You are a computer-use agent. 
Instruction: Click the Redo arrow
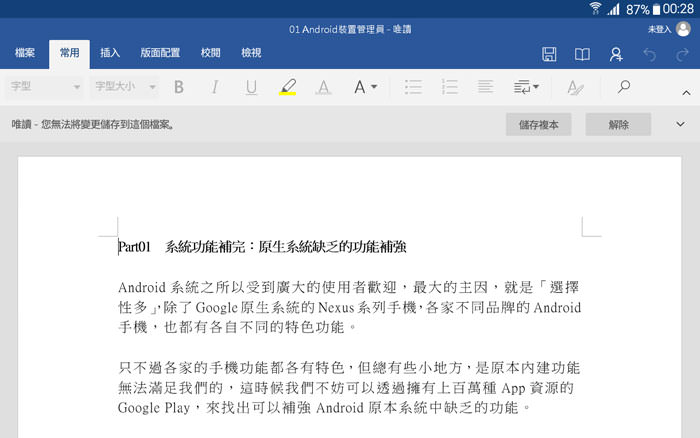[682, 54]
